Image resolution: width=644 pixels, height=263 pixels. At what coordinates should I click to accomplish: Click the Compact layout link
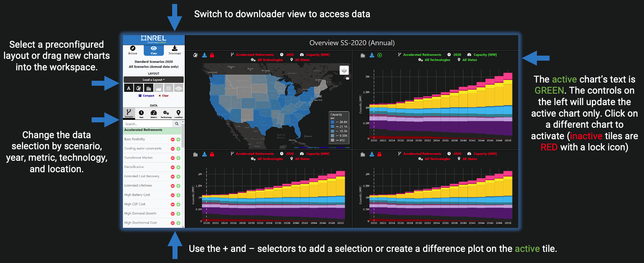tap(146, 96)
